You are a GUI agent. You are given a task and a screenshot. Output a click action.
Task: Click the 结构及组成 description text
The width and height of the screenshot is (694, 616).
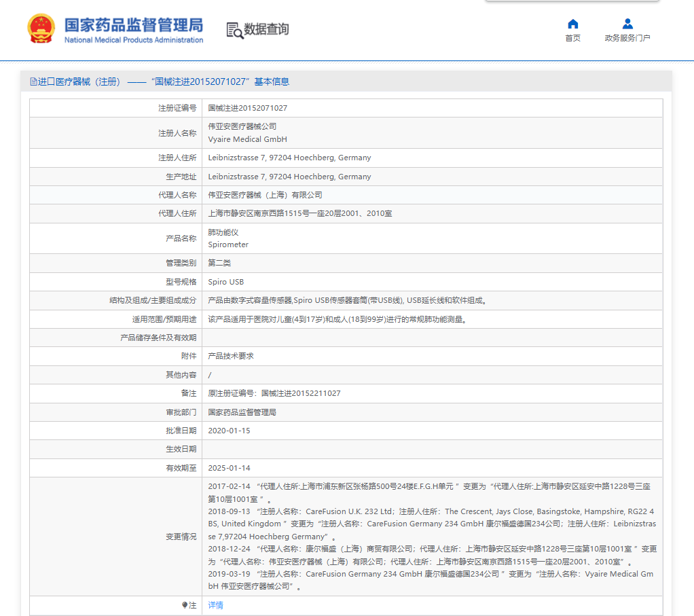[348, 300]
